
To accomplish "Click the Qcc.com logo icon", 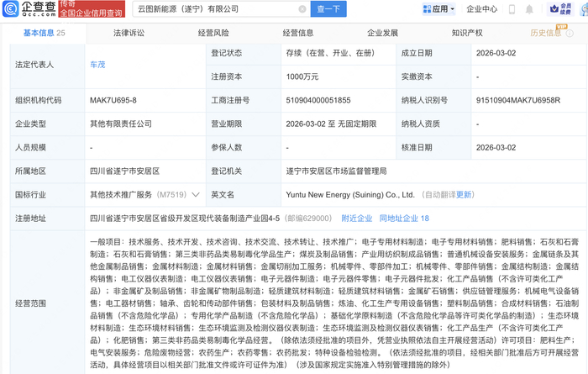I will point(11,8).
